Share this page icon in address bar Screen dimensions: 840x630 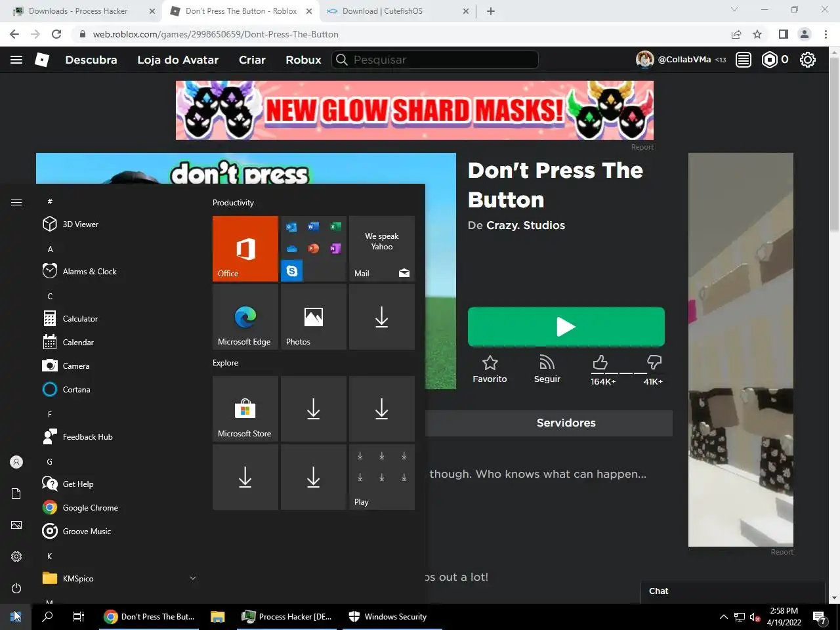point(736,34)
